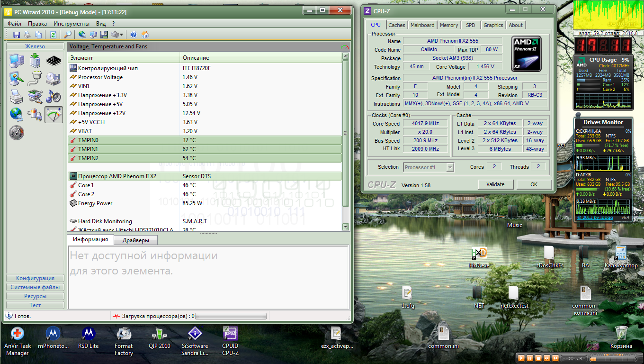The image size is (644, 364).
Task: Select the I/O Ports cable icon
Action: (36, 78)
